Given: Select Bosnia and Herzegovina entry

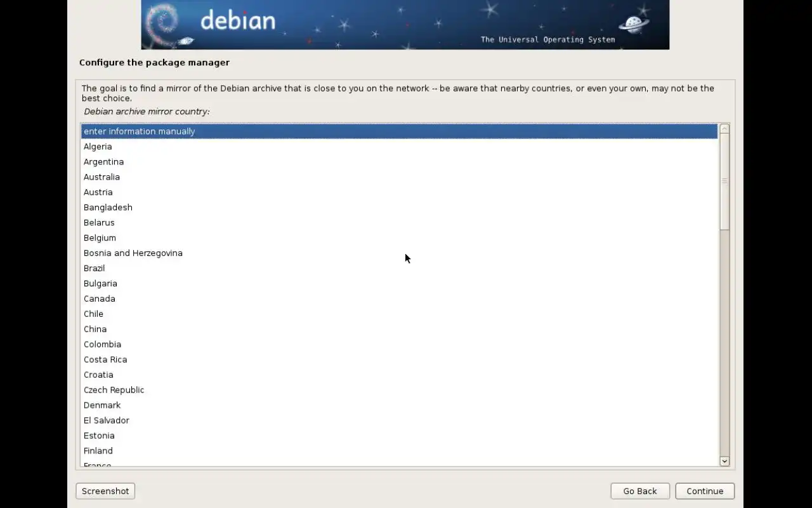Looking at the screenshot, I should click(x=399, y=253).
